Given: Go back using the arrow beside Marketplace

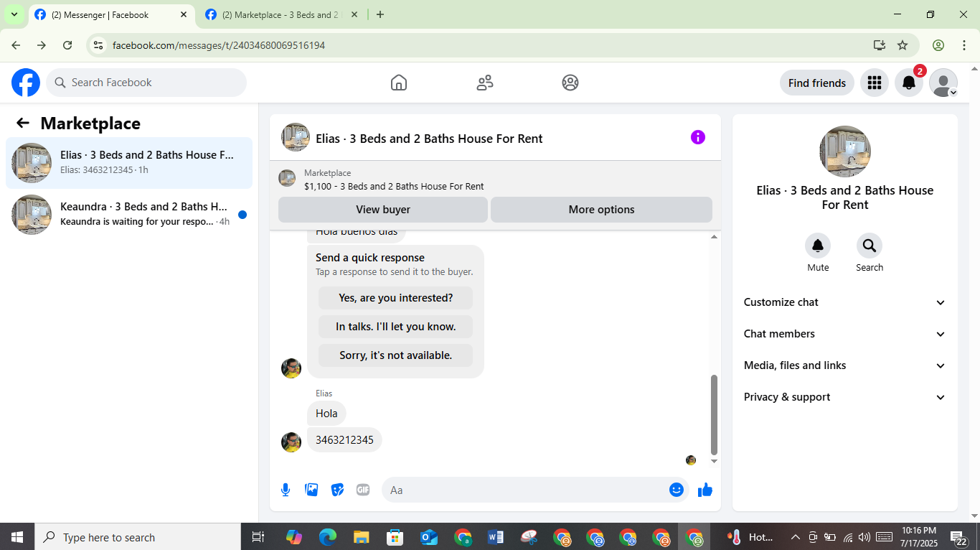Looking at the screenshot, I should tap(23, 123).
